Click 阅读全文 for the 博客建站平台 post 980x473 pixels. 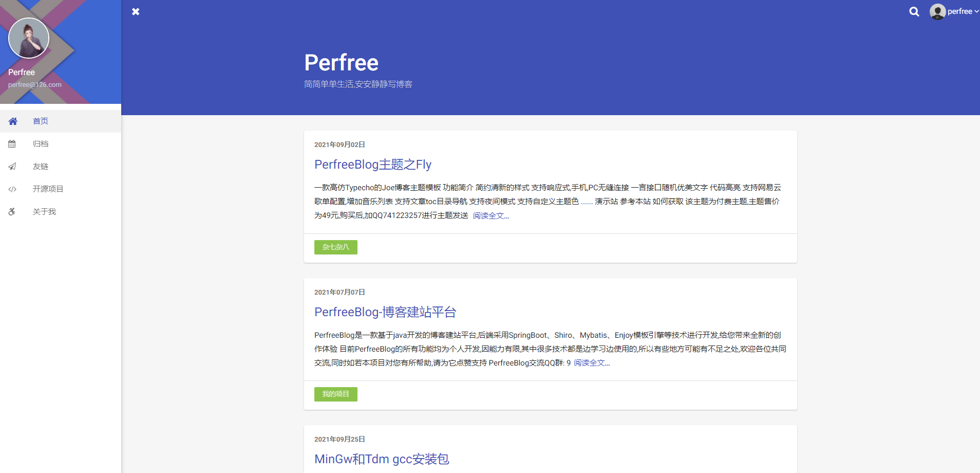592,363
